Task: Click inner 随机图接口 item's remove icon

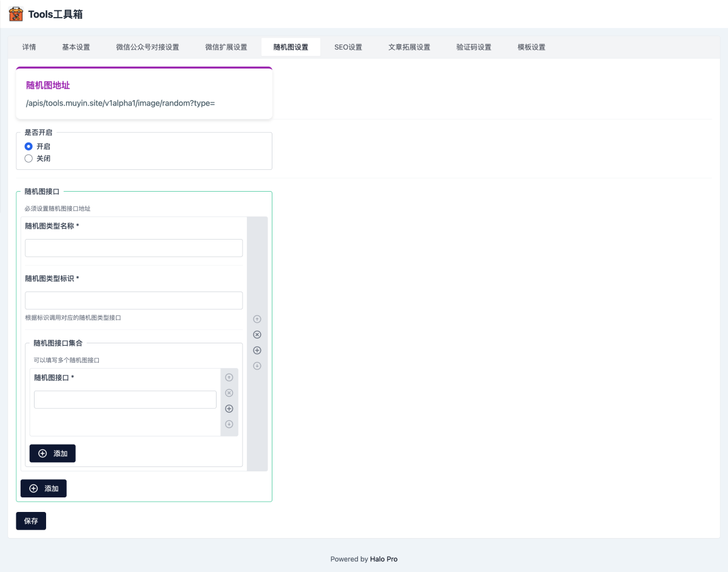Action: (229, 393)
